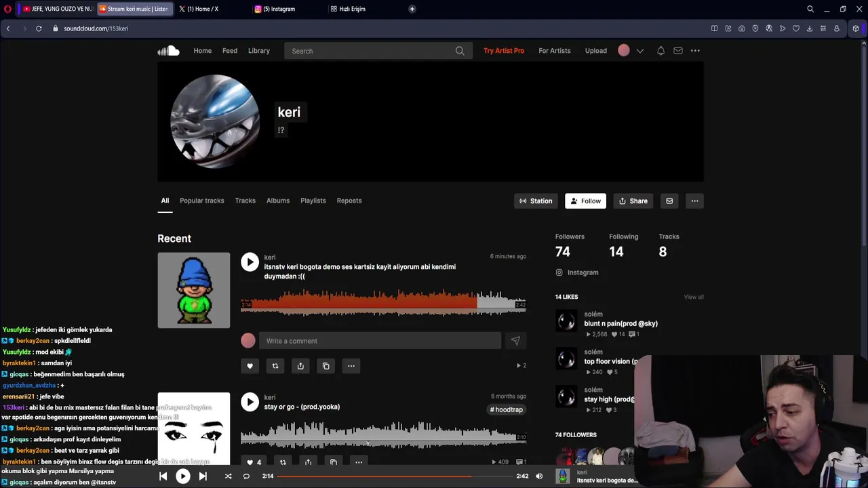Screen dimensions: 868x488
Task: Switch to Tracks tab
Action: (245, 201)
